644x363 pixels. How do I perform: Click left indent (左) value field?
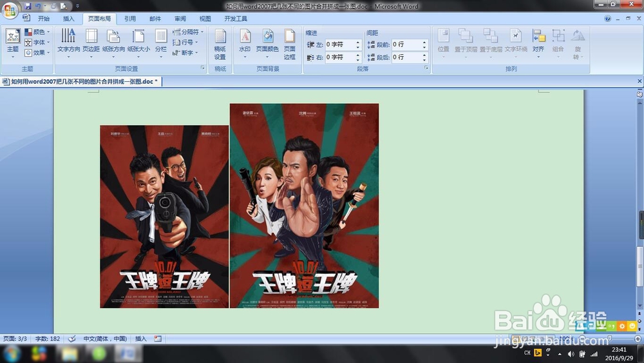click(340, 44)
